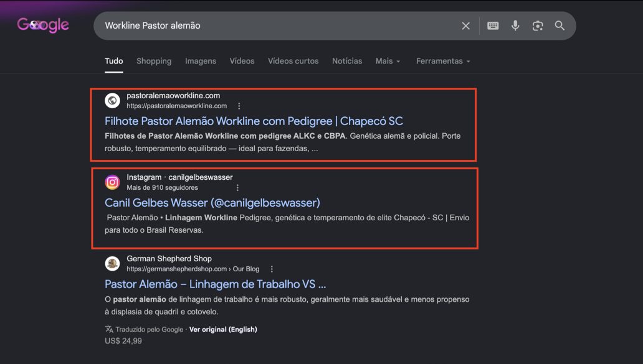Viewport: 643px width, 364px height.
Task: Click German Shepherd Shop site name
Action: (169, 259)
